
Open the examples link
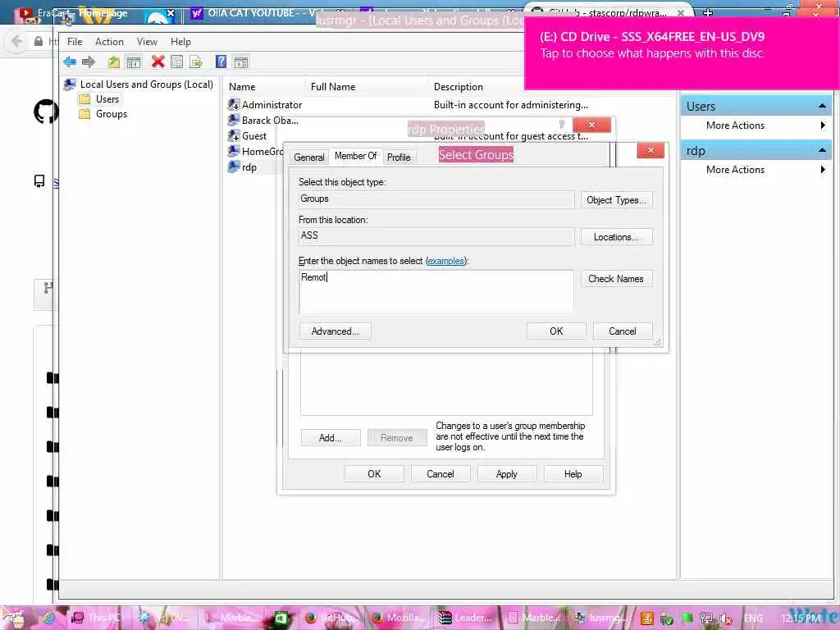click(x=445, y=261)
